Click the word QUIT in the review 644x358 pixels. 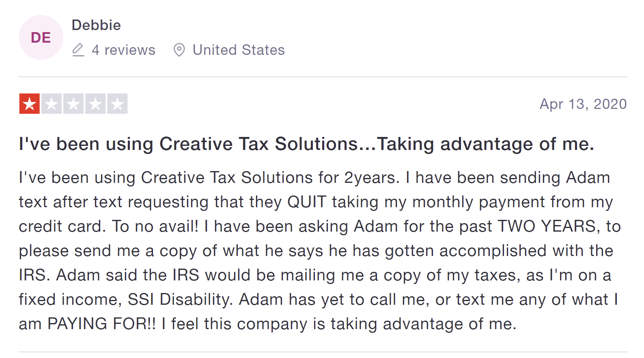pyautogui.click(x=307, y=202)
